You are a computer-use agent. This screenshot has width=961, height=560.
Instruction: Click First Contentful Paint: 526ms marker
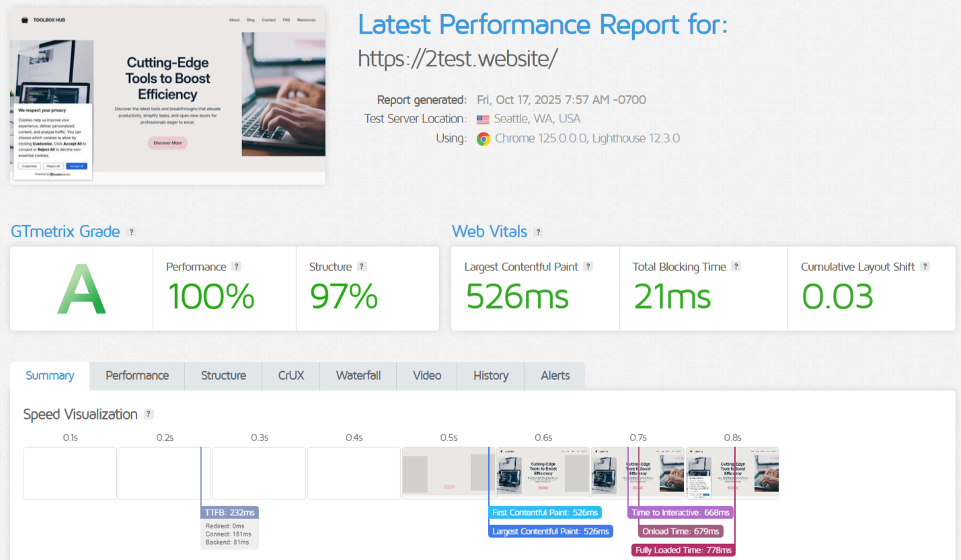click(x=545, y=512)
